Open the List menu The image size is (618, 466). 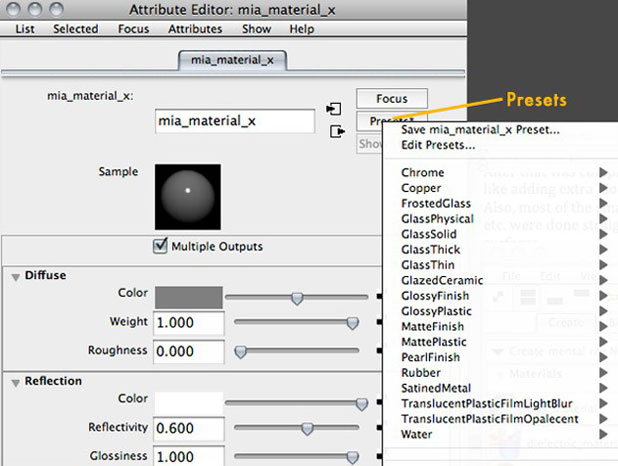pyautogui.click(x=25, y=29)
